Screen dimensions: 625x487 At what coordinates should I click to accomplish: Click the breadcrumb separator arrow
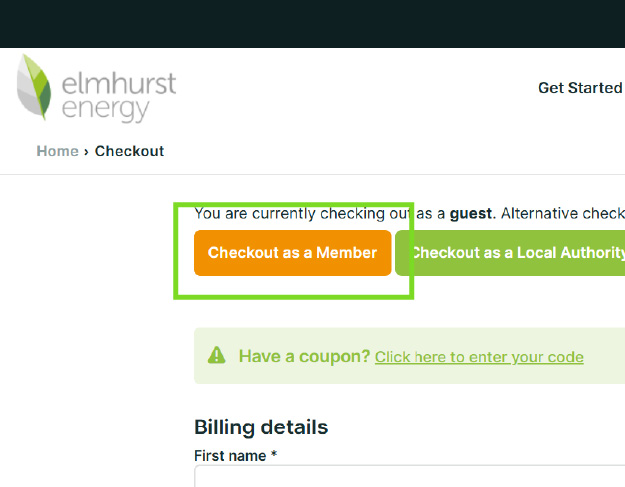click(x=87, y=151)
